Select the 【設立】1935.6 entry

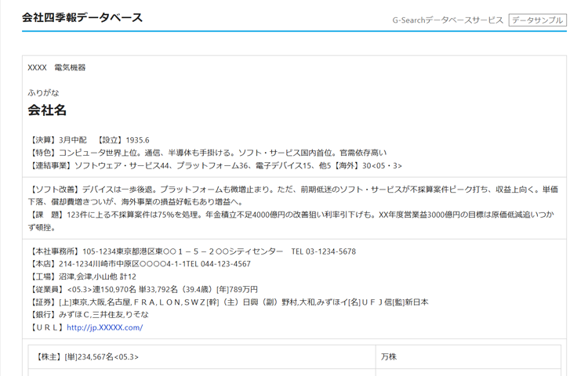(x=122, y=140)
